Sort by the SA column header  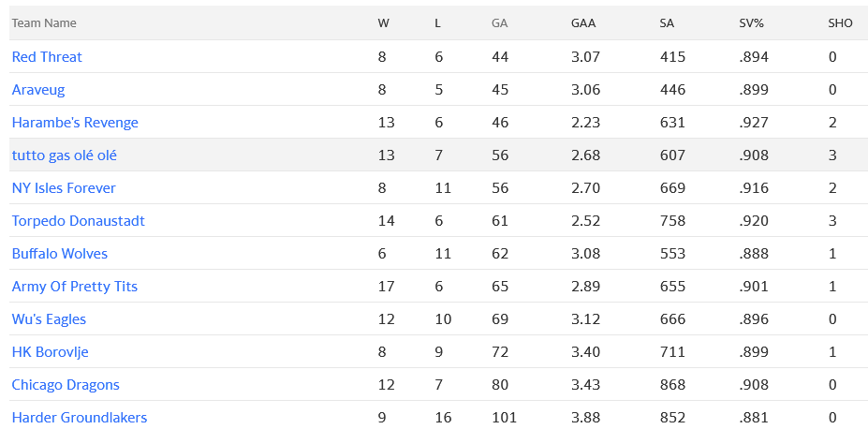667,23
